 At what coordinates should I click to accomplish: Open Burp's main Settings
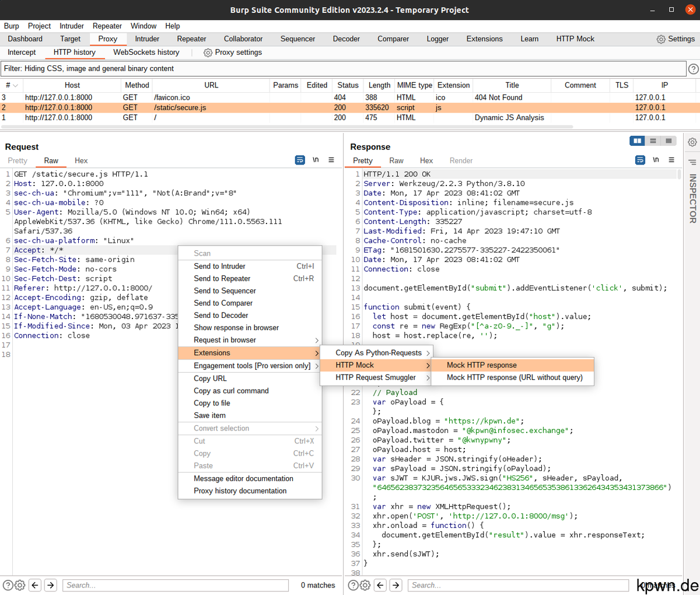tap(675, 39)
